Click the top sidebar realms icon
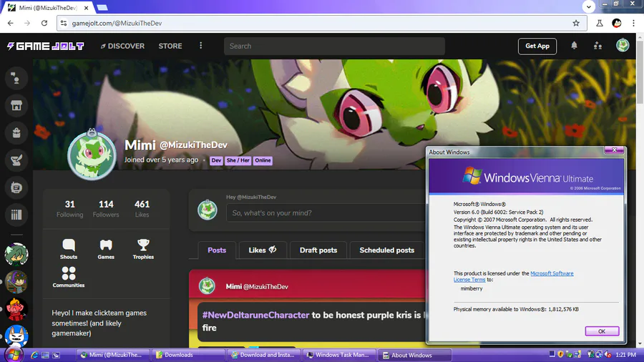Screen dimensions: 644x362 coord(16,78)
